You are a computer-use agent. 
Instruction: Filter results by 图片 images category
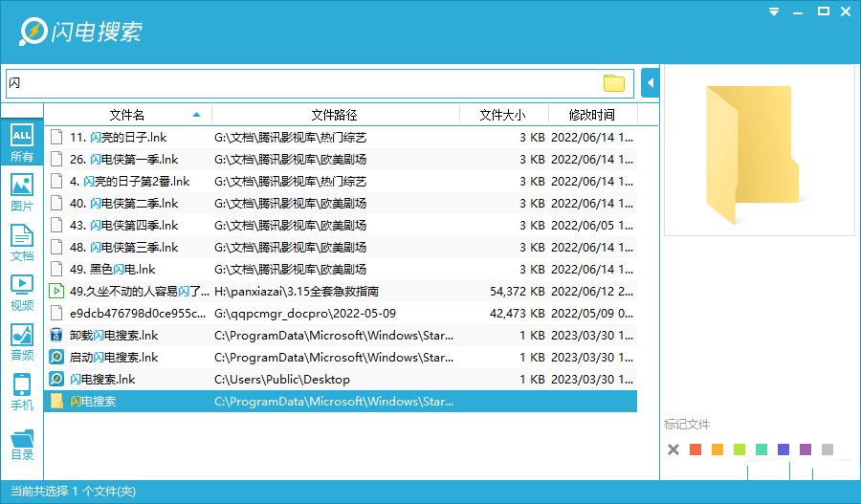[21, 193]
